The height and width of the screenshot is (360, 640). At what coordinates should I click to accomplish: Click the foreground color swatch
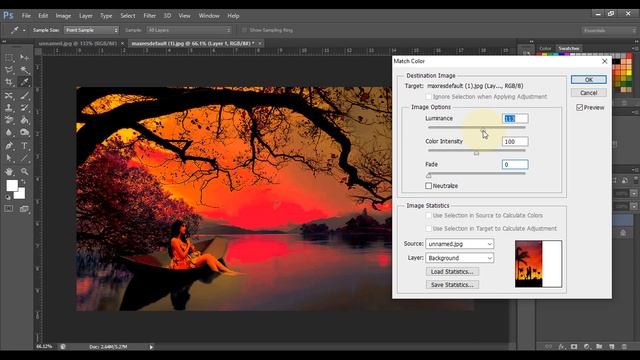point(12,186)
